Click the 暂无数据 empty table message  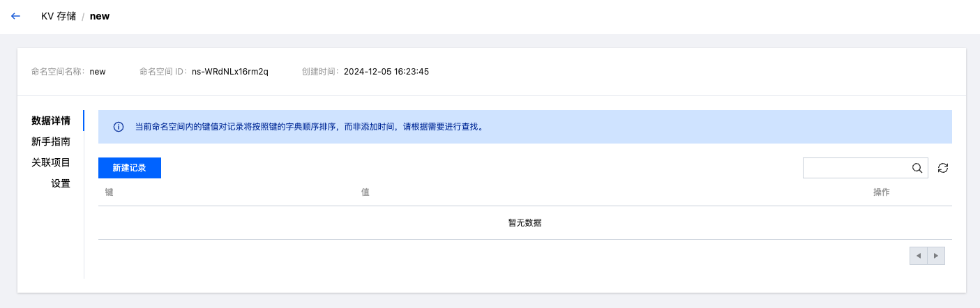click(x=525, y=223)
